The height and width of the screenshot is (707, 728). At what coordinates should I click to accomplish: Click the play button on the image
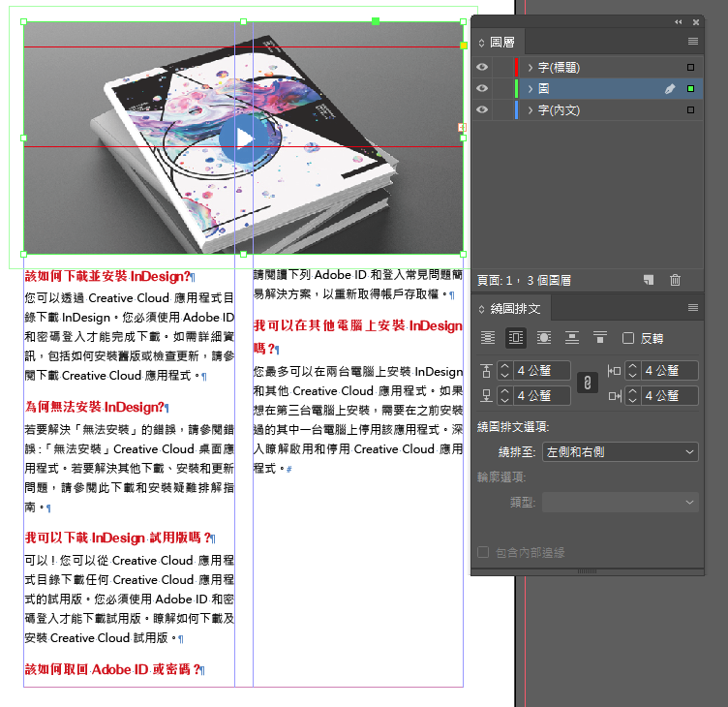[x=243, y=138]
